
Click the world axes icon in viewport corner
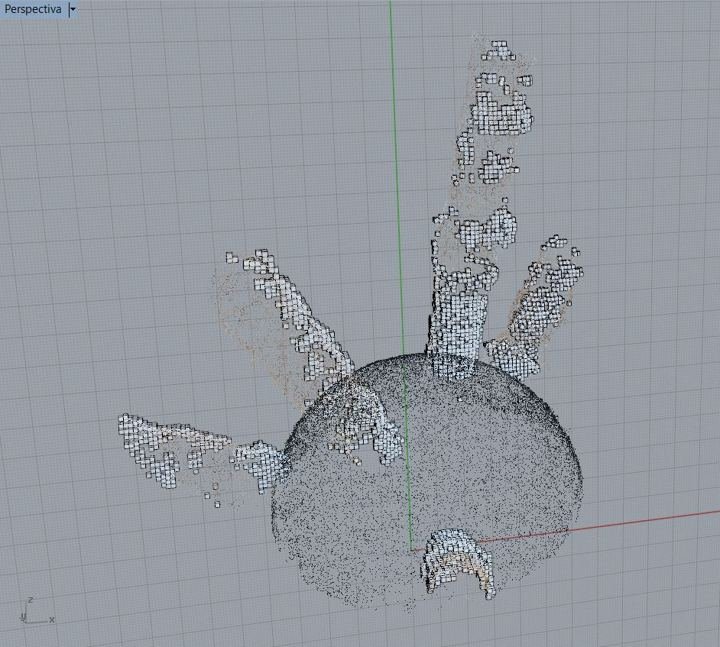[x=37, y=611]
